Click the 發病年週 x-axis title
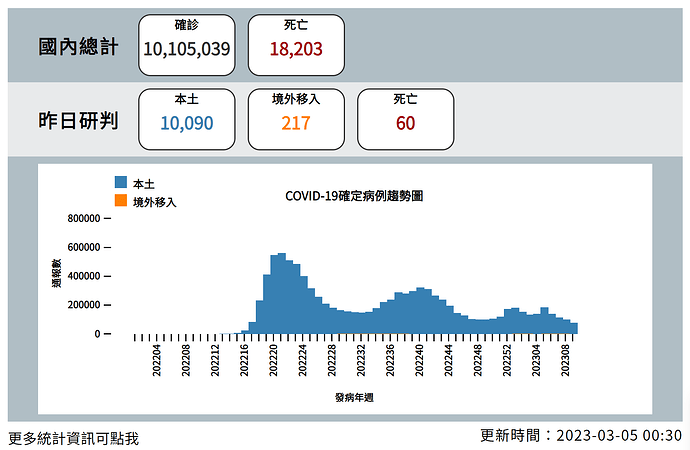 (x=354, y=398)
